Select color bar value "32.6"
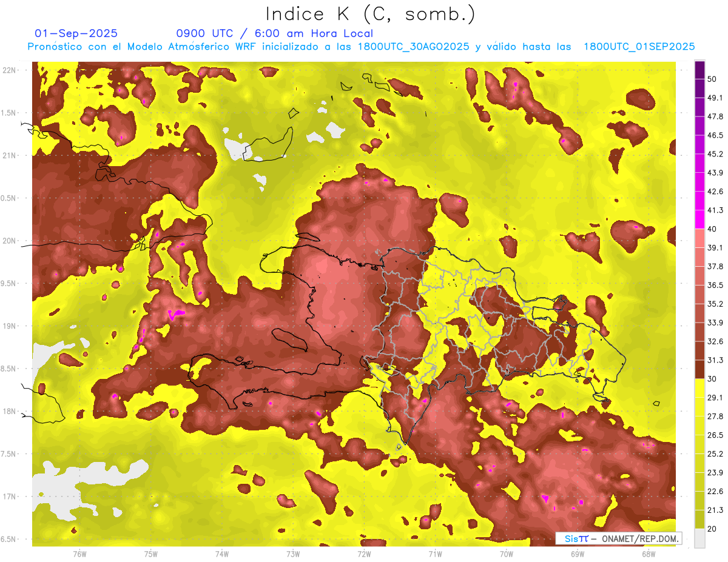 click(715, 341)
